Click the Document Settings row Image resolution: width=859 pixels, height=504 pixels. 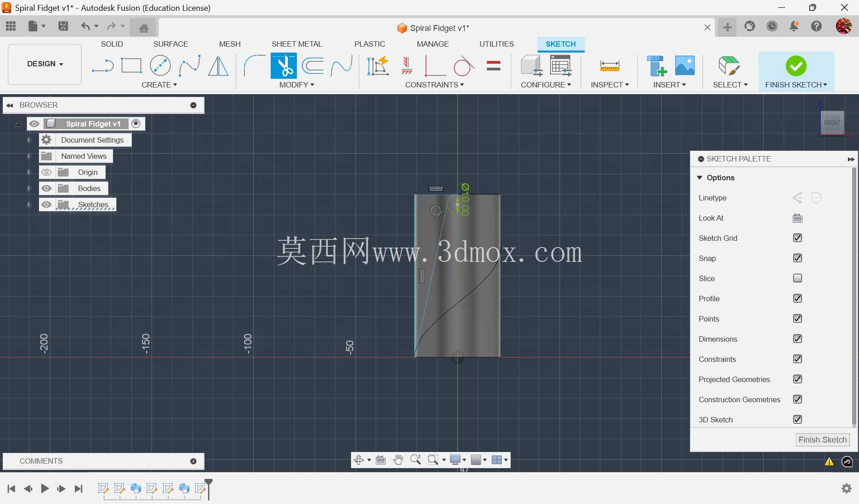(x=85, y=140)
